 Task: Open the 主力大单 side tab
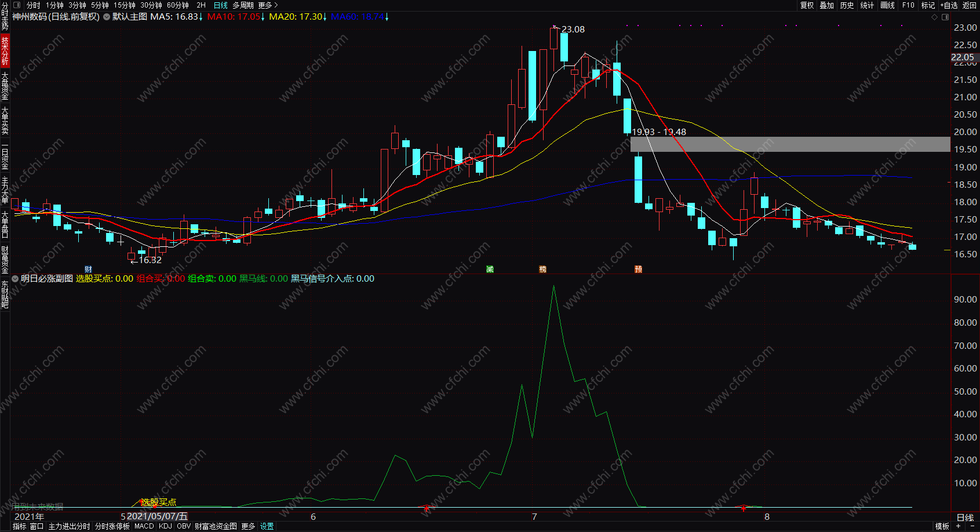click(5, 190)
